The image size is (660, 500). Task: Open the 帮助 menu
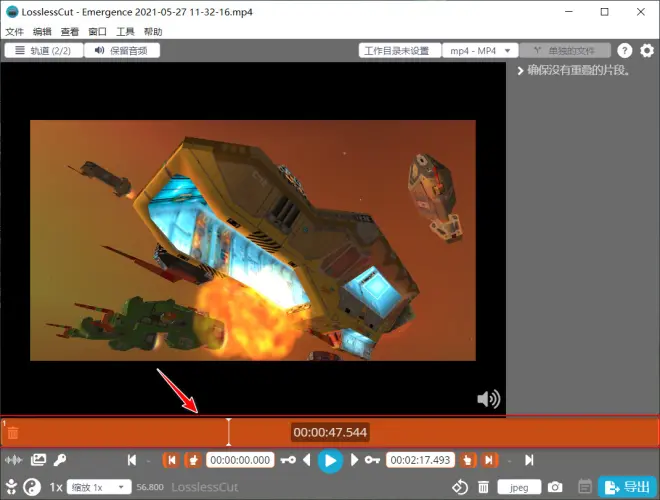(153, 32)
